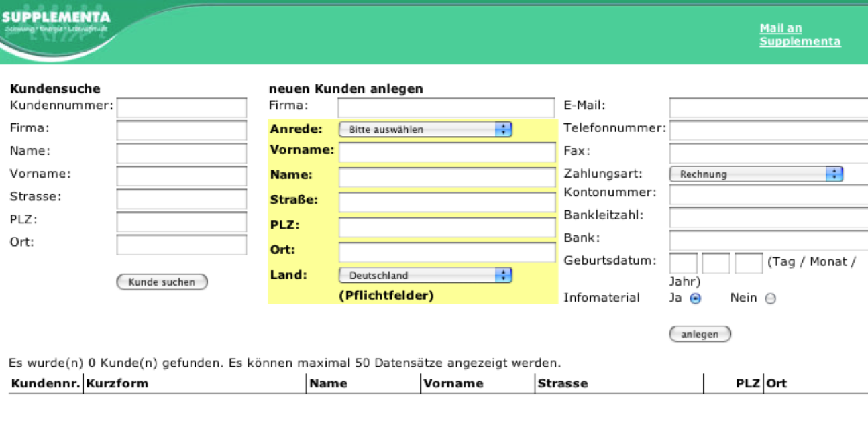This screenshot has width=868, height=421.
Task: Click the Kontonummer input field
Action: (768, 194)
